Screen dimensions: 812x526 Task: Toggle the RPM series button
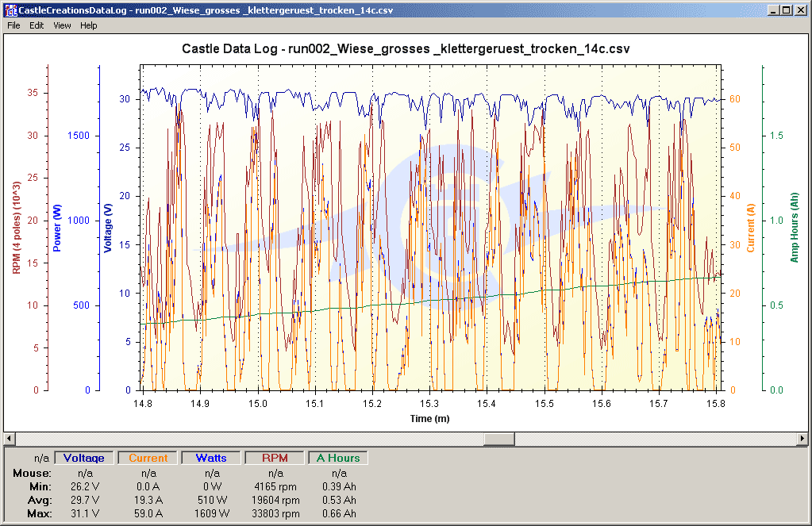tap(275, 458)
